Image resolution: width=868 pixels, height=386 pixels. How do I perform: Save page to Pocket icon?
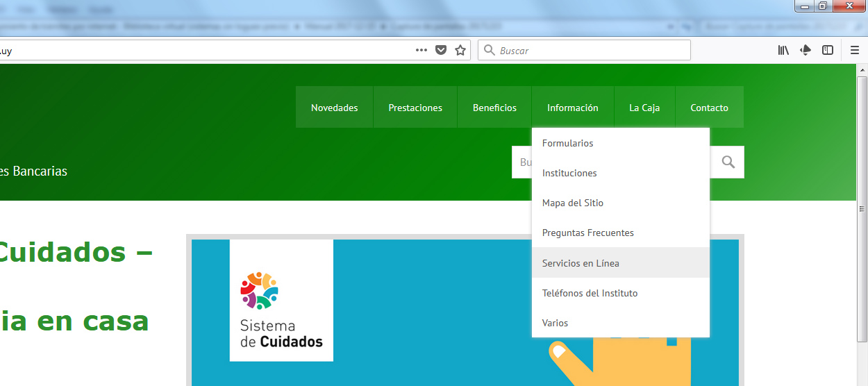point(440,50)
